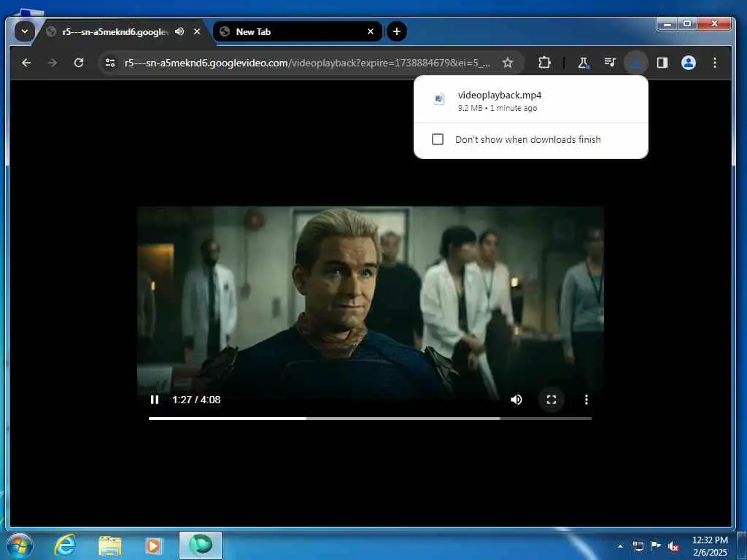Expand the tab search dropdown
747x560 pixels.
coord(24,32)
